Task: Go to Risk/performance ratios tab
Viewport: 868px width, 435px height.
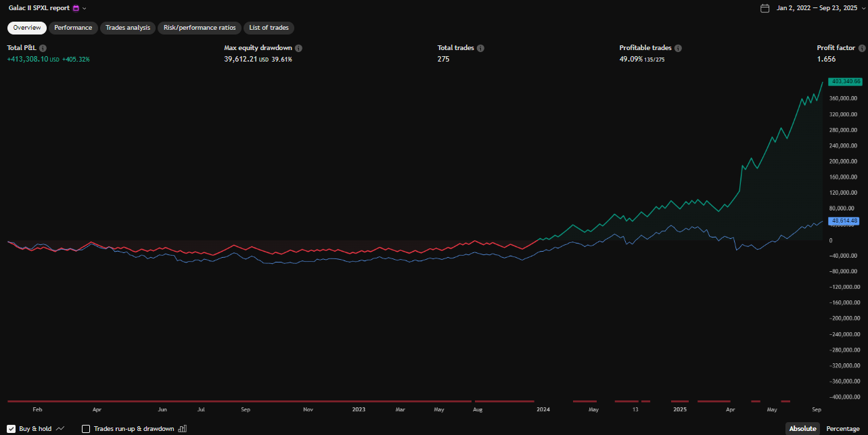Action: point(200,28)
